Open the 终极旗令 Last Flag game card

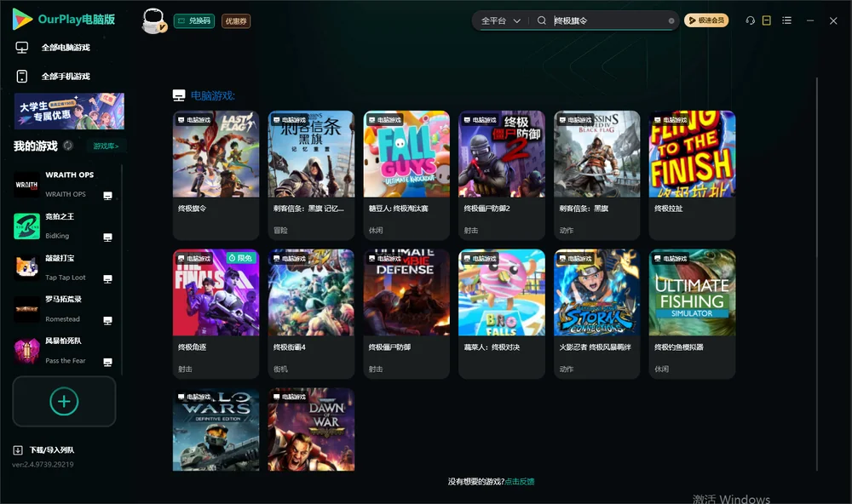click(x=216, y=175)
